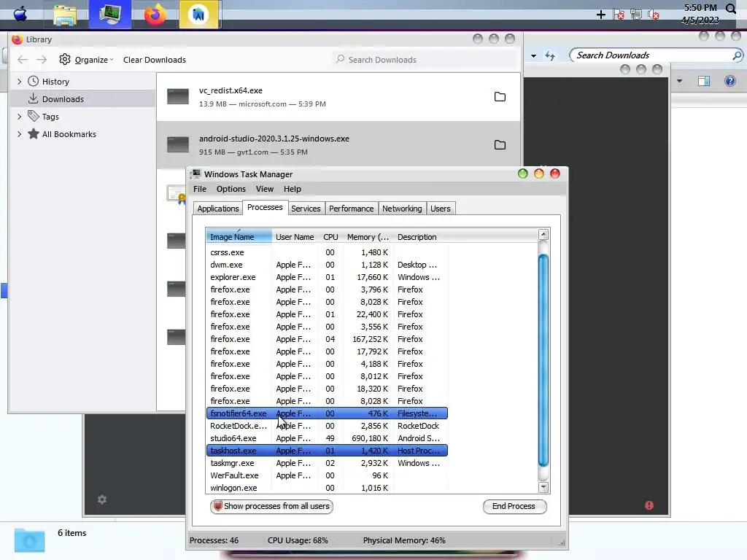The image size is (747, 560).
Task: Select the vc_redist.x64.exe download entry
Action: click(x=338, y=97)
